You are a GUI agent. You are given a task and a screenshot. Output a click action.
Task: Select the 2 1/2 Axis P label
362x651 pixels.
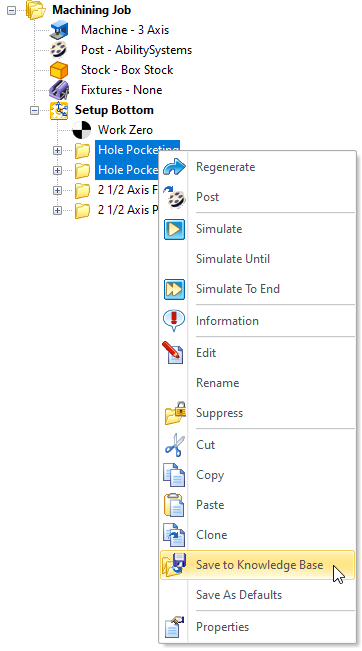128,210
